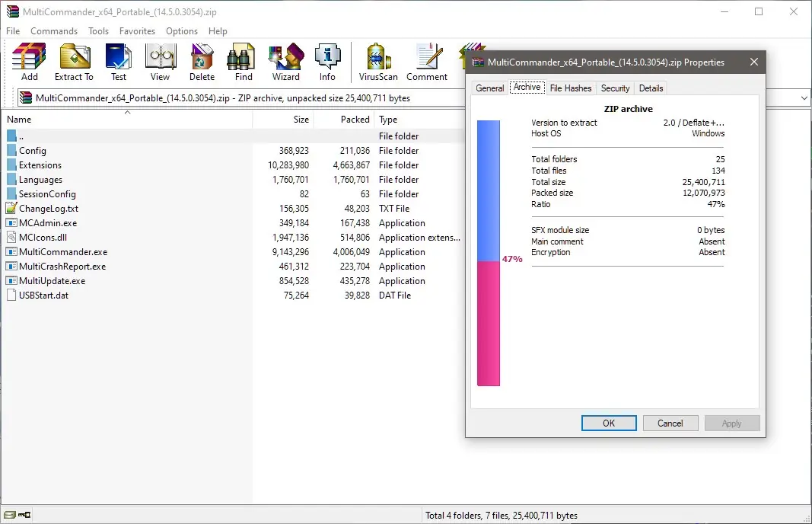Screen dimensions: 812x524
Task: Expand the address bar dropdown arrow
Action: pos(804,98)
